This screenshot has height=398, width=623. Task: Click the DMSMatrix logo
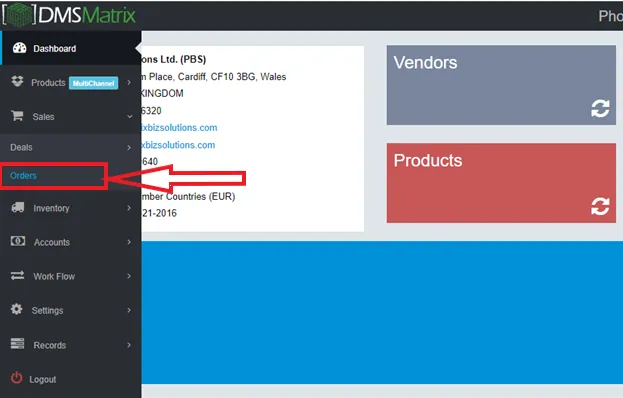click(69, 15)
